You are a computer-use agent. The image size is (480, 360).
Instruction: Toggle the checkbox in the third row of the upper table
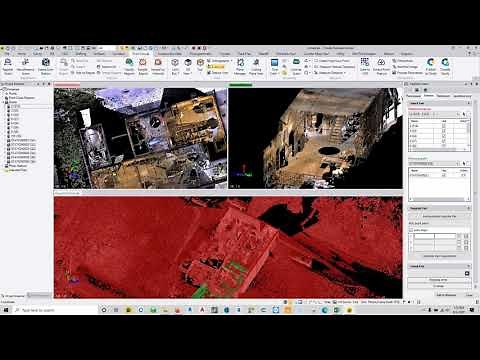(444, 136)
